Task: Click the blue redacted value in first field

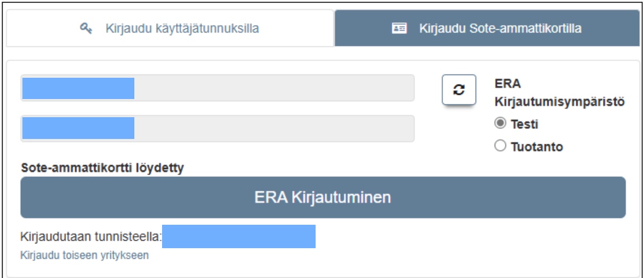Action: pyautogui.click(x=78, y=88)
